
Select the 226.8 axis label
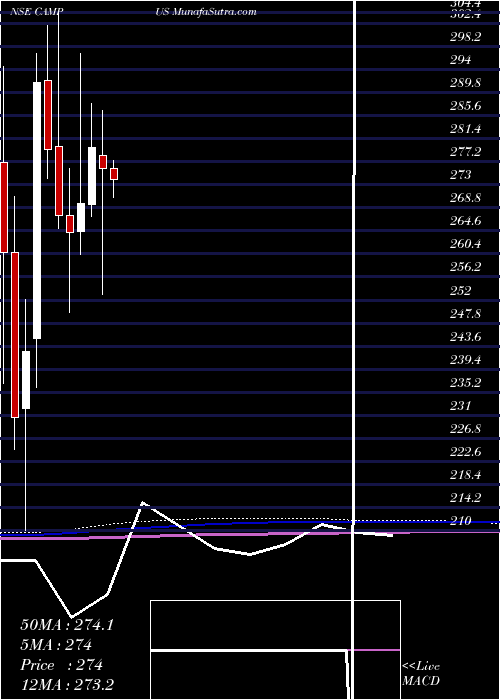[x=465, y=429]
